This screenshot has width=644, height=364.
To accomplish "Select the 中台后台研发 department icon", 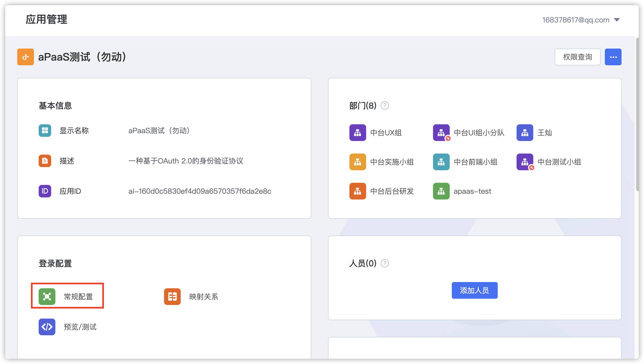I will click(x=358, y=191).
